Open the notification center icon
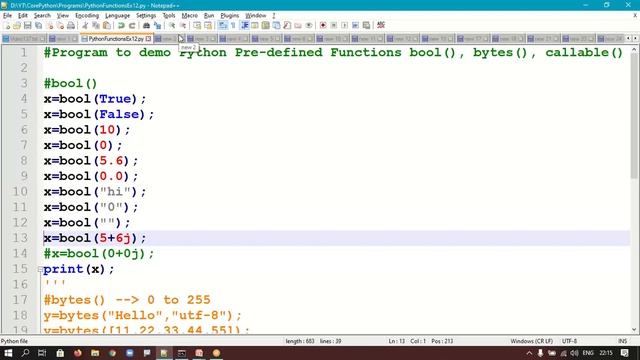Image resolution: width=640 pixels, height=360 pixels. tap(624, 353)
